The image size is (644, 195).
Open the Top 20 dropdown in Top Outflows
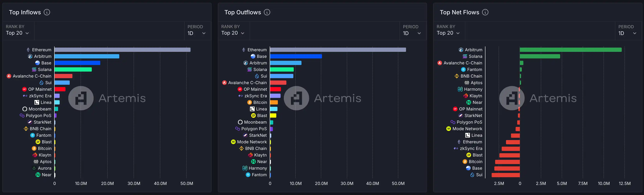[x=233, y=33]
